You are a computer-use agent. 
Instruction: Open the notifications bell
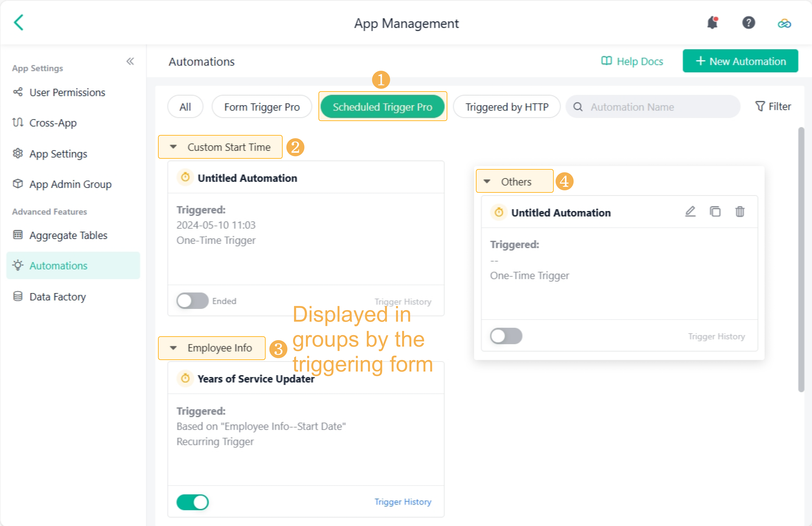[x=712, y=23]
